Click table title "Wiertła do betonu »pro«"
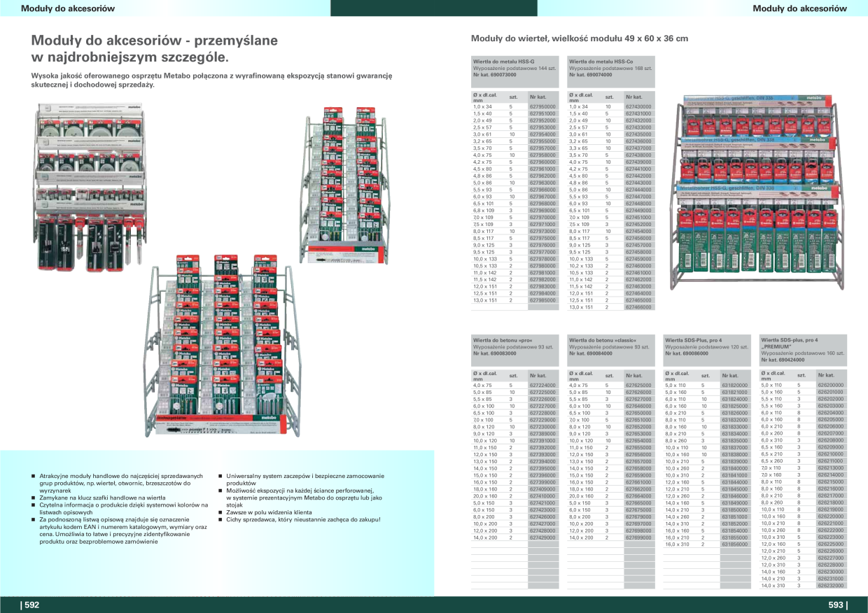Screen dimensions: 868x613 pyautogui.click(x=503, y=340)
